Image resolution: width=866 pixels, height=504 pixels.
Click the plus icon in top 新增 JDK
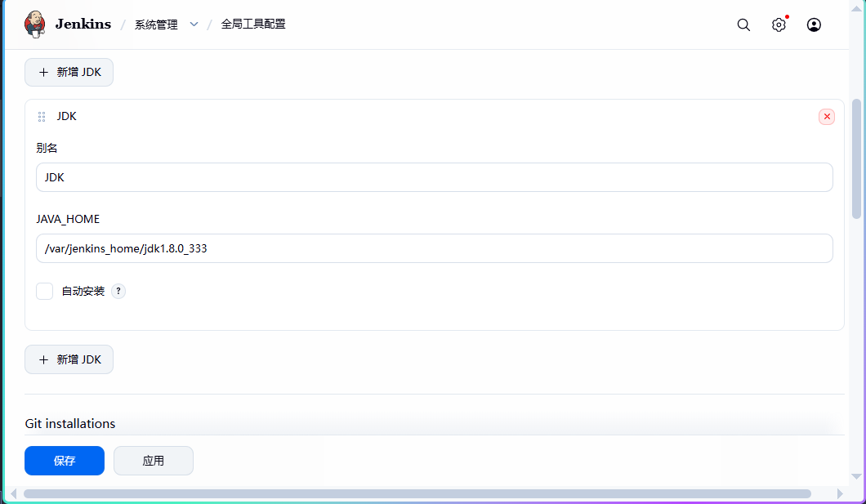[x=43, y=73]
